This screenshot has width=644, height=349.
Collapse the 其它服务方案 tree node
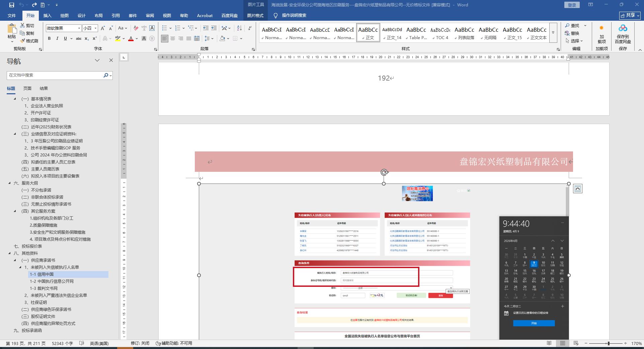[x=15, y=211]
